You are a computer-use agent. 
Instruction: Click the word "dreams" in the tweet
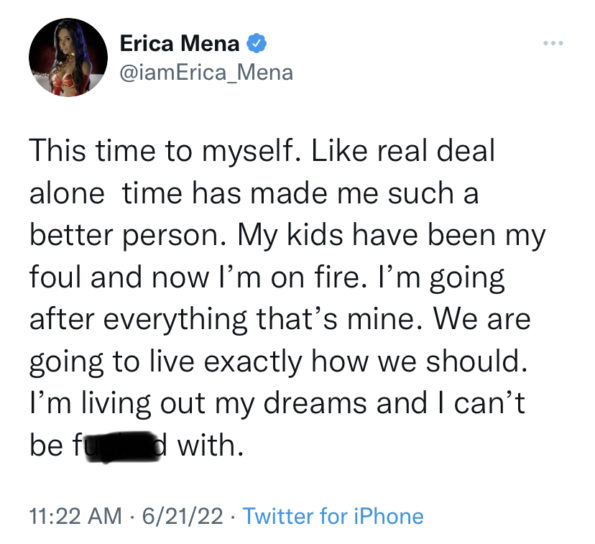(x=315, y=403)
